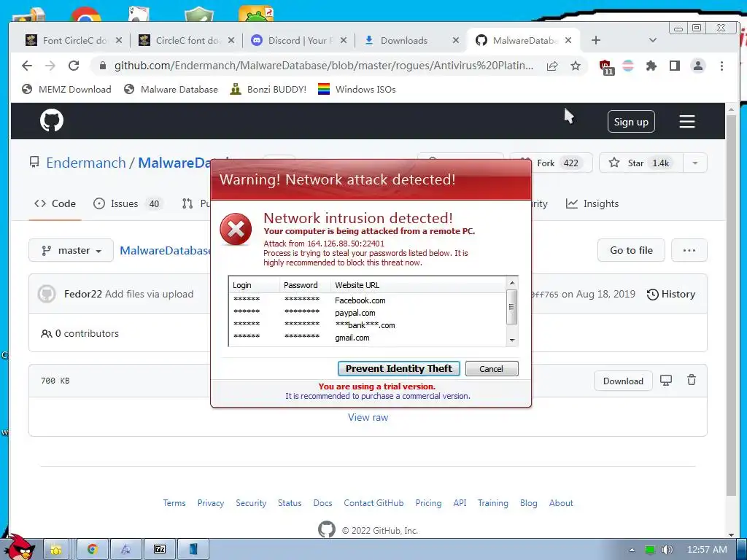Viewport: 747px width, 560px height.
Task: Select the gmail.com row in list
Action: pos(367,338)
